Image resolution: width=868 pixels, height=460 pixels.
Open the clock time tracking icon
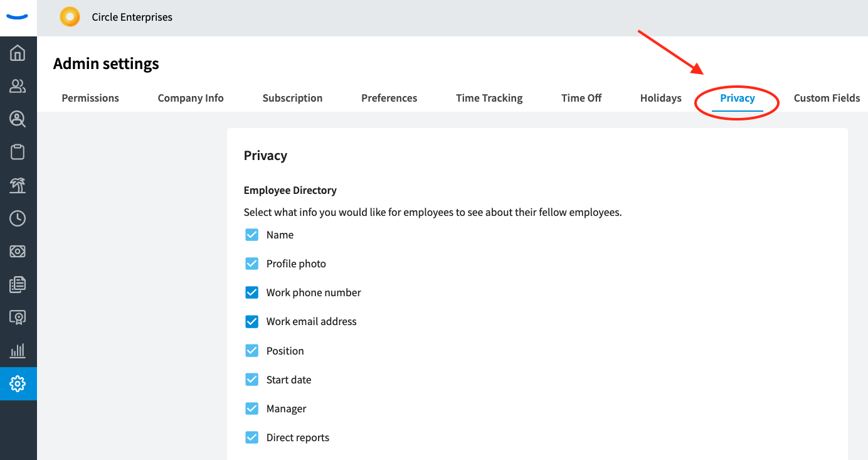coord(18,218)
